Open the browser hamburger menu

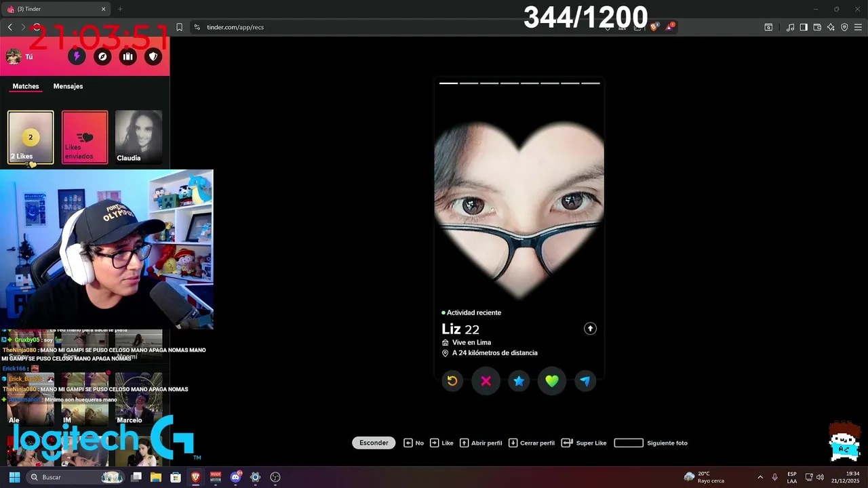(x=858, y=27)
